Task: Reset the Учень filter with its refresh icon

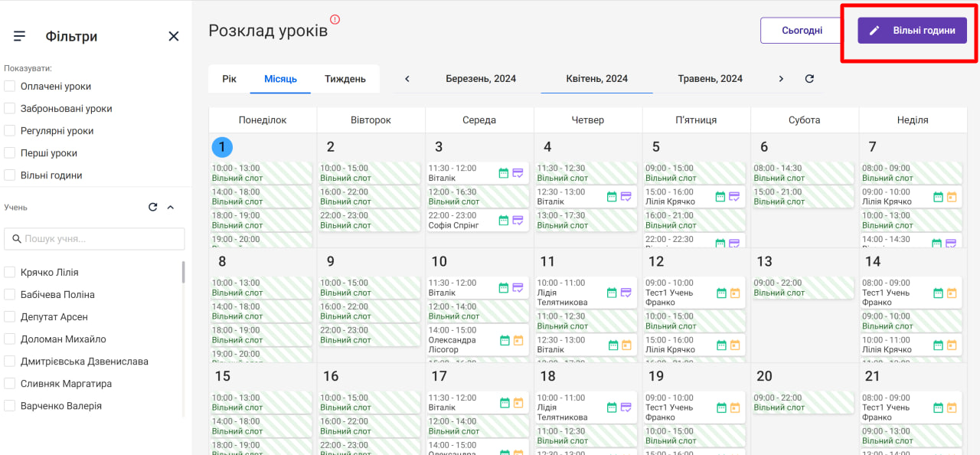Action: (x=152, y=207)
